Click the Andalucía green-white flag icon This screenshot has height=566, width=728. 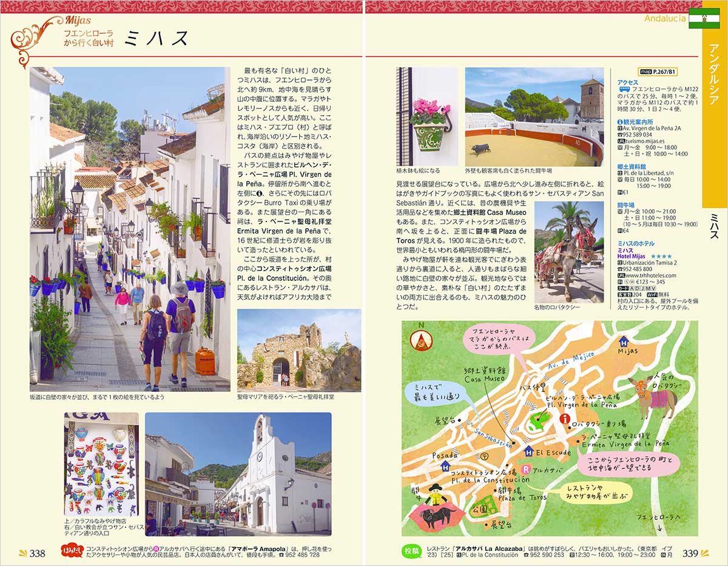[704, 19]
